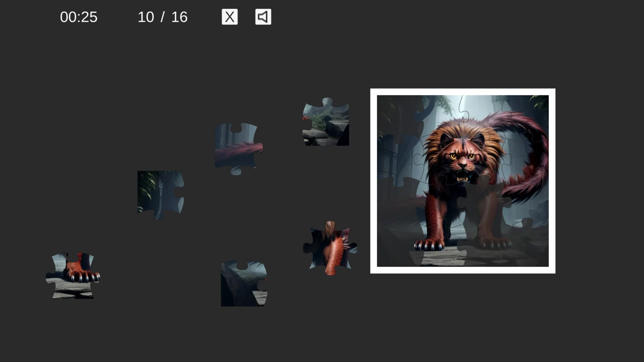Image resolution: width=644 pixels, height=362 pixels.
Task: Click the X close puzzle button
Action: click(230, 17)
